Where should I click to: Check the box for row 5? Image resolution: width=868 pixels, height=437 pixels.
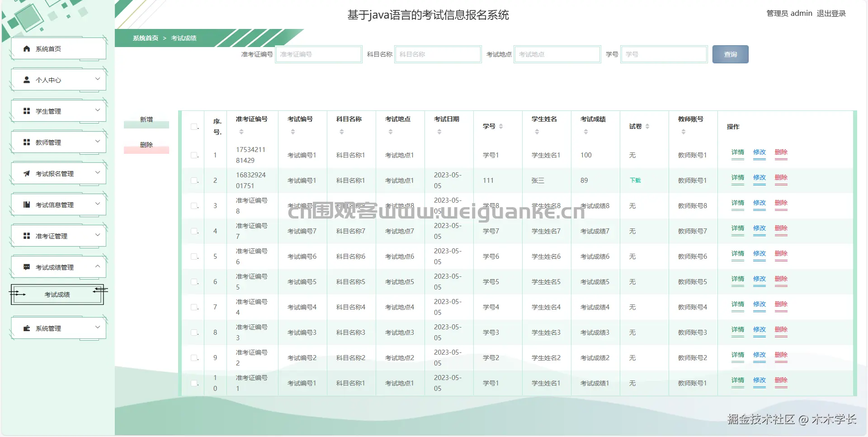coord(194,256)
